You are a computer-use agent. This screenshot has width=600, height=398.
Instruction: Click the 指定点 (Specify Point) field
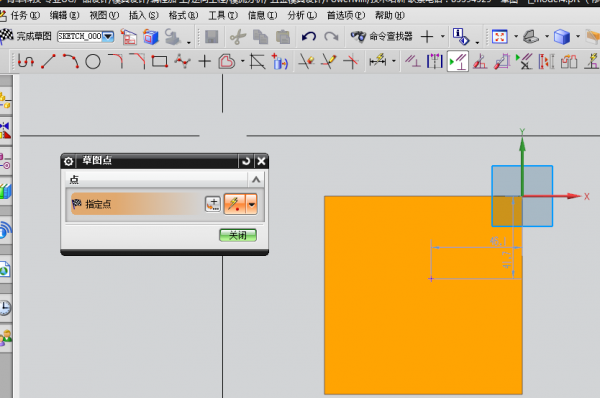pyautogui.click(x=137, y=204)
